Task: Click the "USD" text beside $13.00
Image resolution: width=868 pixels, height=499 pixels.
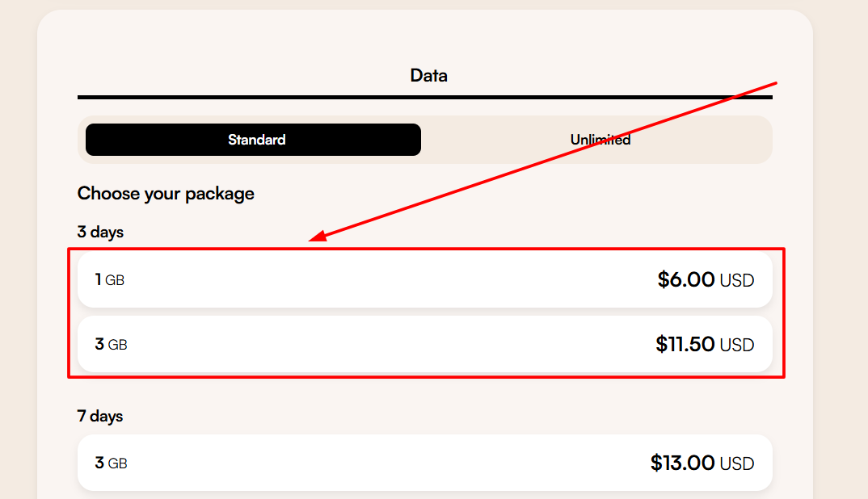Action: pos(737,463)
